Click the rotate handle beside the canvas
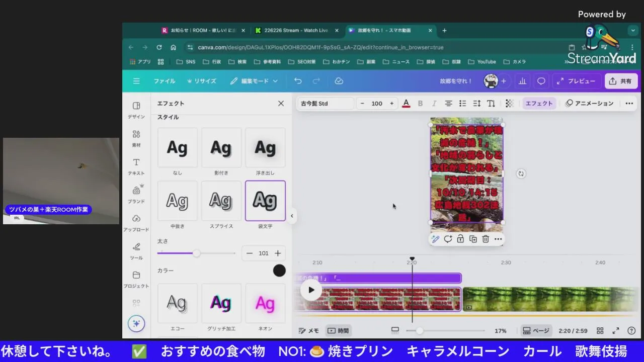 [x=521, y=173]
